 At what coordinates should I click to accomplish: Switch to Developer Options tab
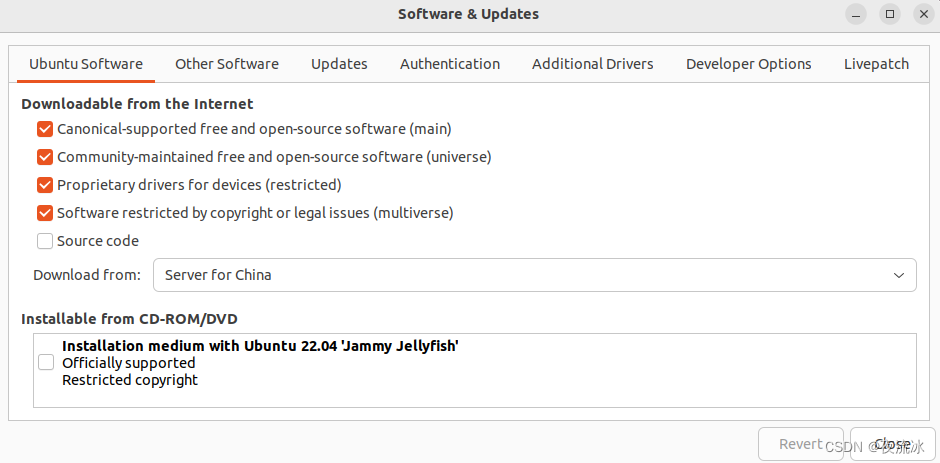pyautogui.click(x=749, y=64)
